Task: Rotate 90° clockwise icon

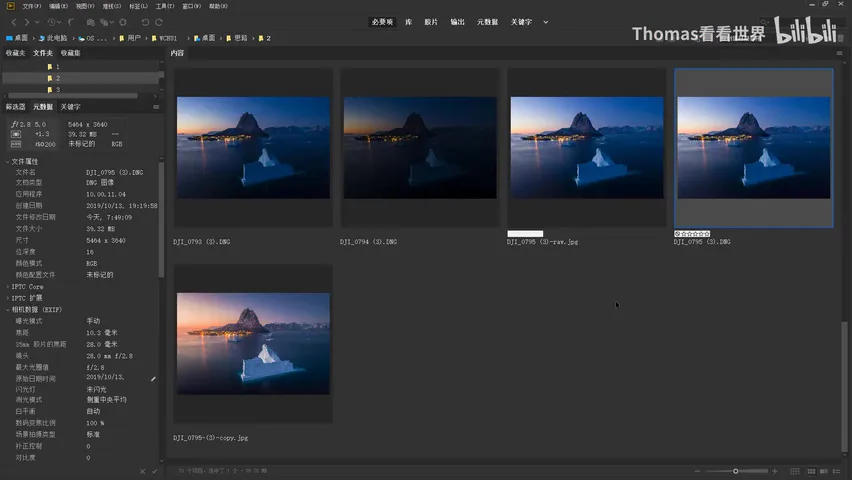Action: (159, 22)
